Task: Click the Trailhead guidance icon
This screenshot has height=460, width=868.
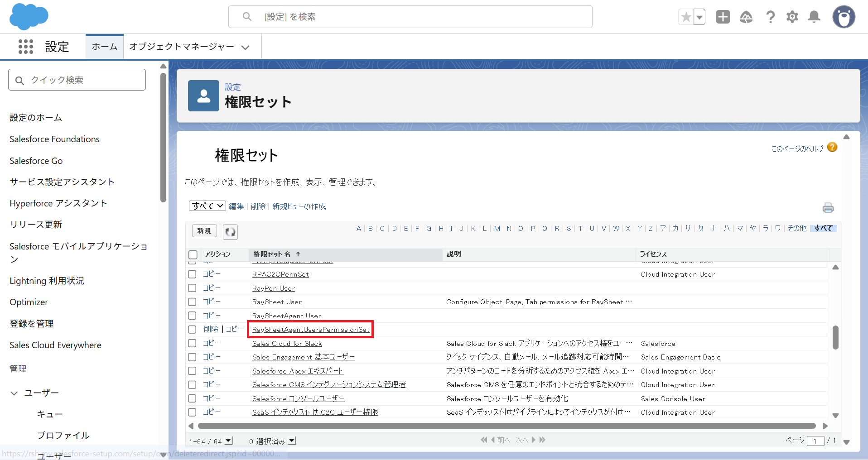Action: coord(746,17)
